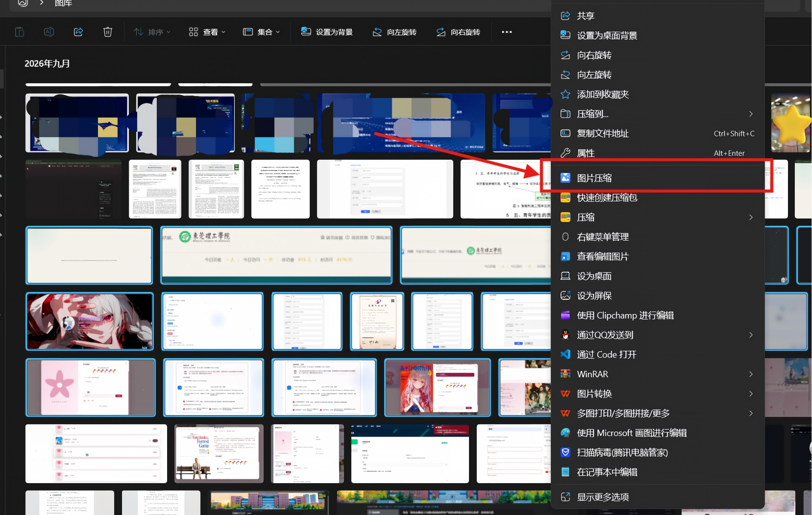The height and width of the screenshot is (515, 812).
Task: Click the VS Code icon 通过 Code 打开
Action: [566, 354]
